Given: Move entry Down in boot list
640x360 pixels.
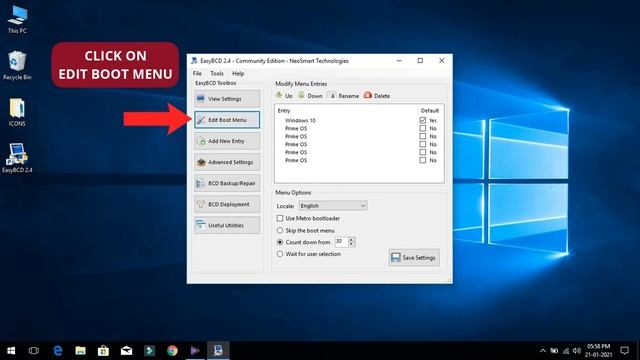Looking at the screenshot, I should point(310,96).
